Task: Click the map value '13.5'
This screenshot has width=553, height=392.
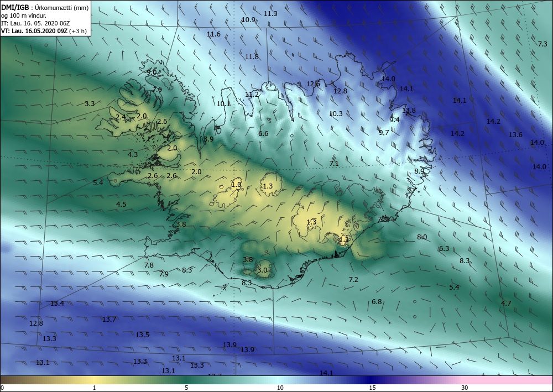Action: click(x=142, y=335)
